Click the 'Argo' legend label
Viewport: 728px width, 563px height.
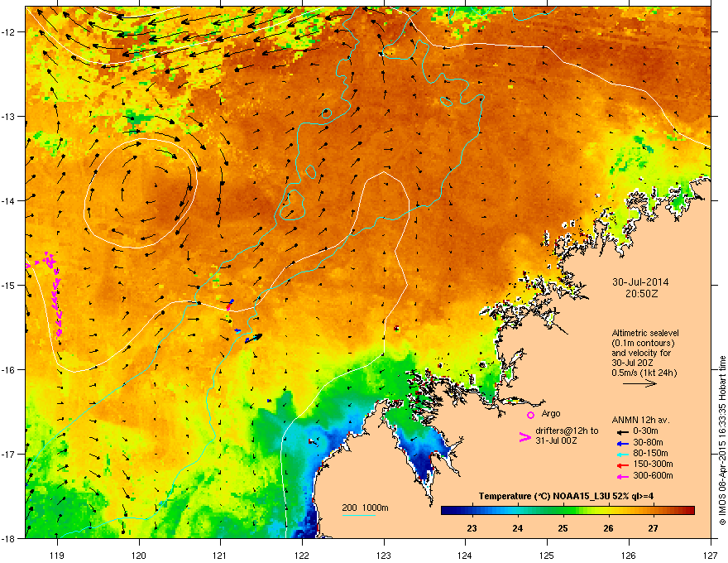(x=551, y=413)
